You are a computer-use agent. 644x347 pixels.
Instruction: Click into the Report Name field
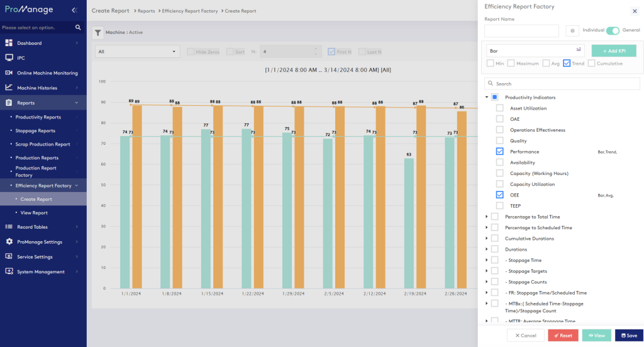point(521,31)
